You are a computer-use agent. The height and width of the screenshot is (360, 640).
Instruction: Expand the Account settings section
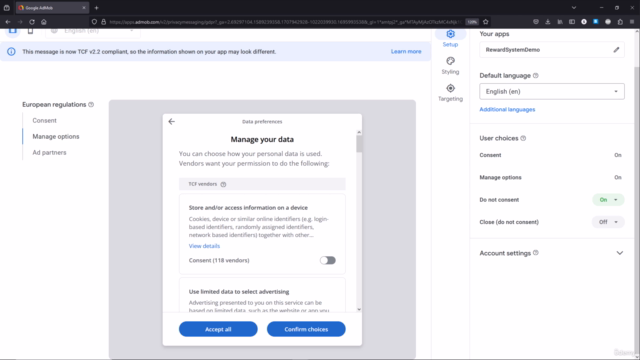pos(620,253)
